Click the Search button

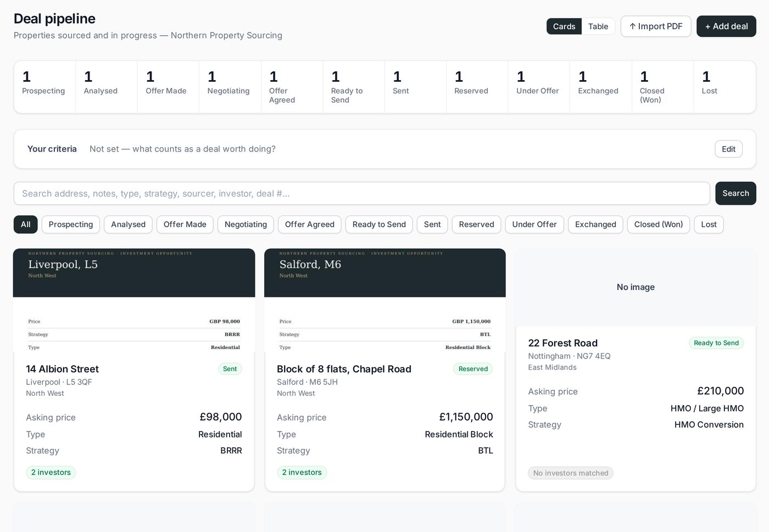735,193
